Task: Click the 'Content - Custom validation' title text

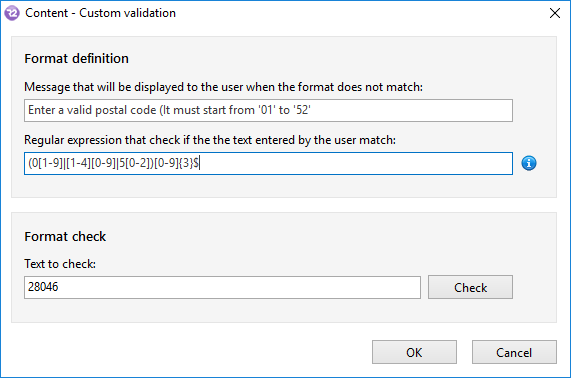Action: click(101, 13)
